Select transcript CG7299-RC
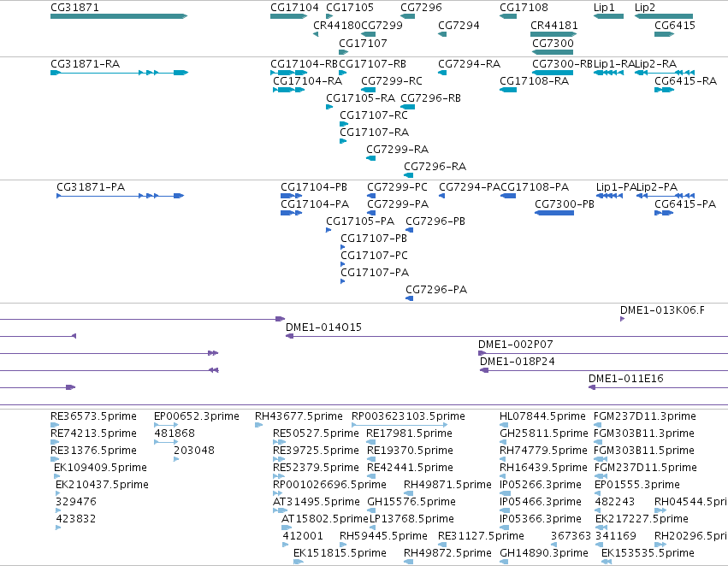The width and height of the screenshot is (728, 566). pyautogui.click(x=368, y=90)
